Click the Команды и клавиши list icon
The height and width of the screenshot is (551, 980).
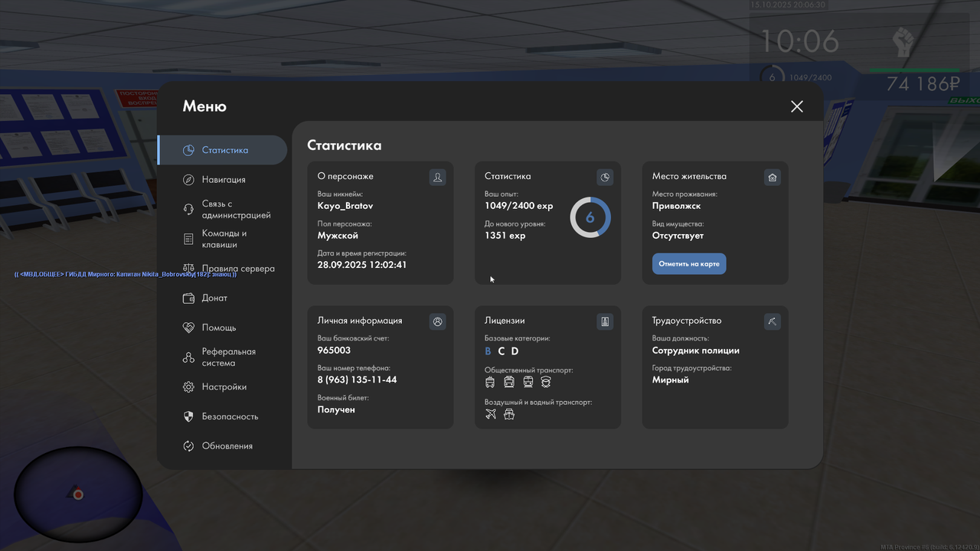point(189,239)
